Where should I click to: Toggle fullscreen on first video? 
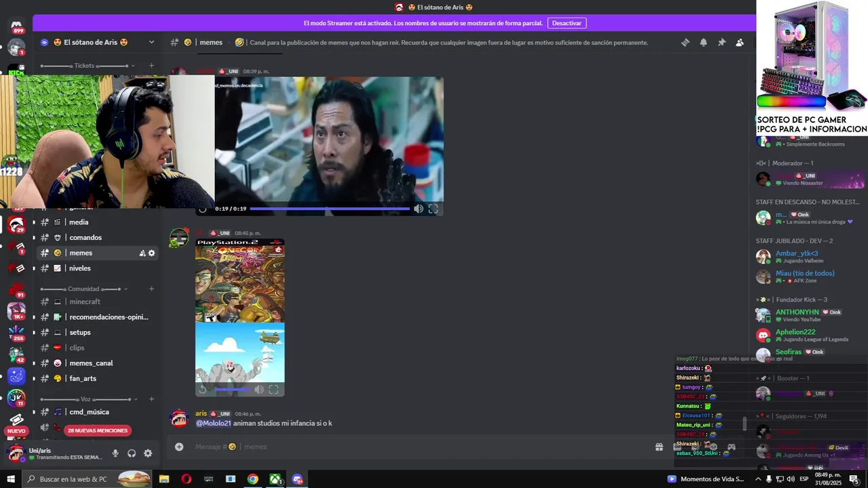[x=433, y=209]
